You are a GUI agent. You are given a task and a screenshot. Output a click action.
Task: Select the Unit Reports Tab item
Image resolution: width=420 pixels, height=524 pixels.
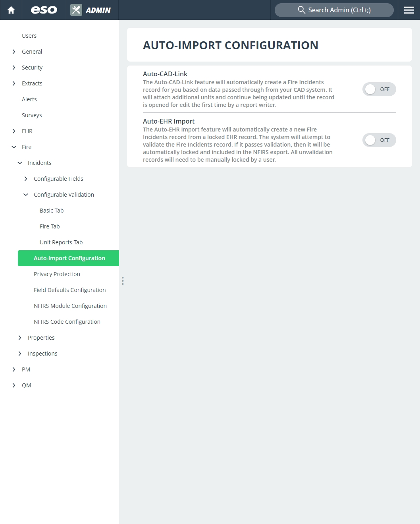(x=61, y=242)
